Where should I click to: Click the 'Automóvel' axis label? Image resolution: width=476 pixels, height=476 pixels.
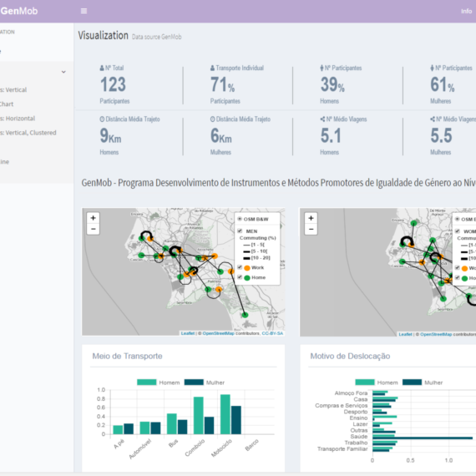pos(140,449)
